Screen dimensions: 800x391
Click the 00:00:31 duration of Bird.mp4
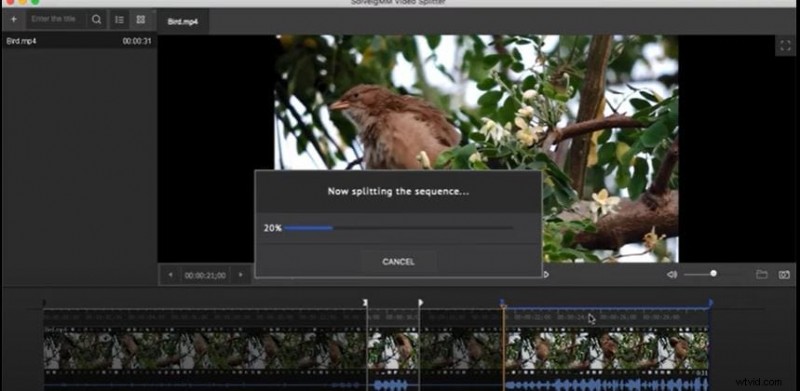137,41
